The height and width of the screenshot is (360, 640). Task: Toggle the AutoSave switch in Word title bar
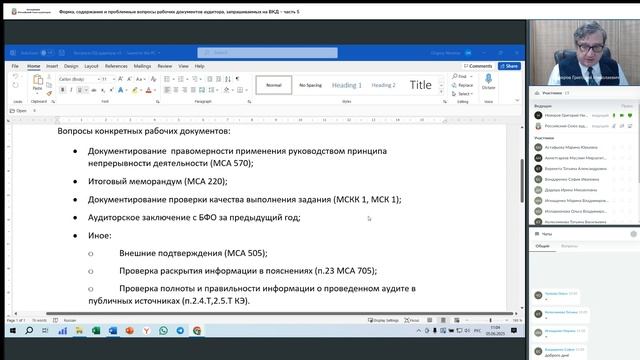point(47,53)
